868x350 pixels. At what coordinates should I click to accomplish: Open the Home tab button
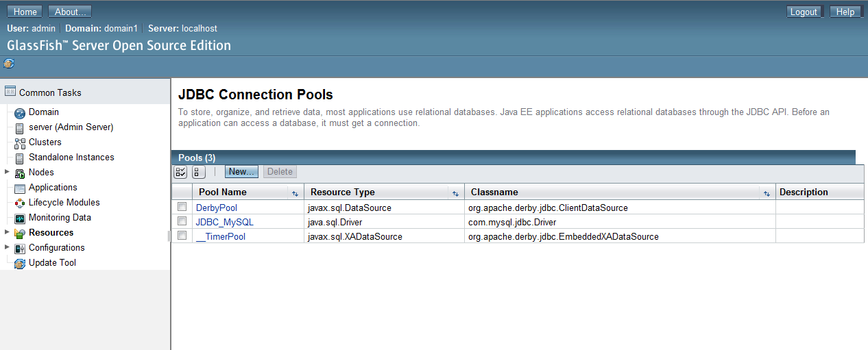click(25, 12)
